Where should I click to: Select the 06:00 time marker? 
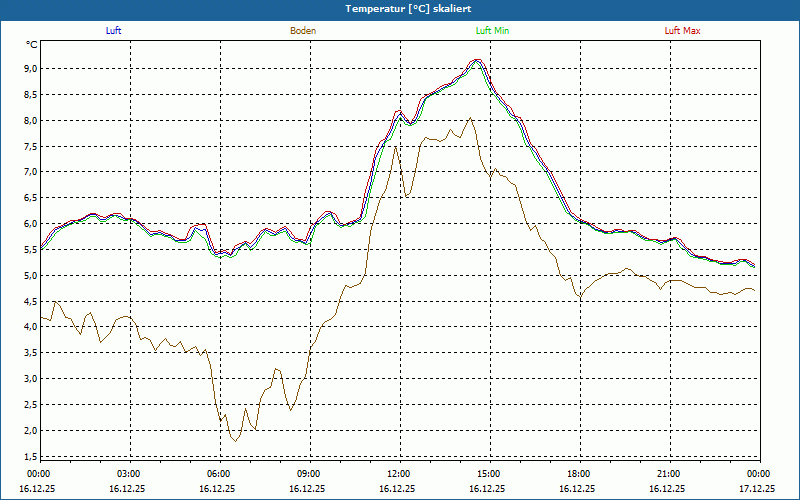point(219,474)
